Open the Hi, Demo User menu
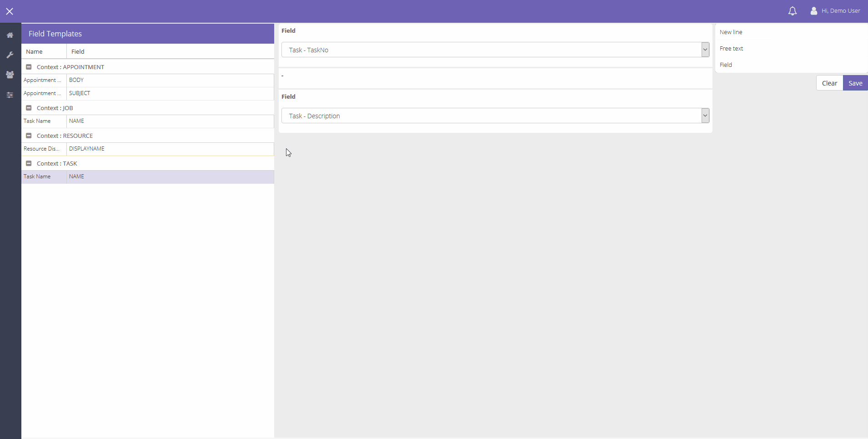 pyautogui.click(x=841, y=11)
